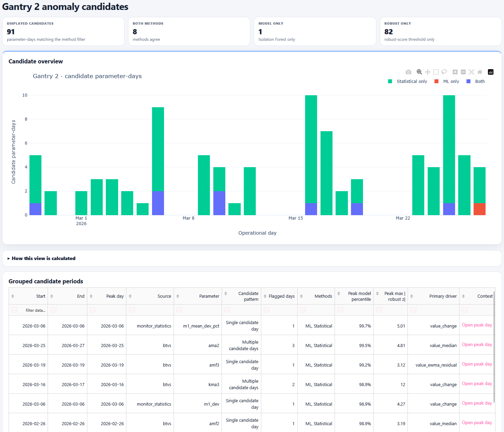This screenshot has width=504, height=432.
Task: Sort the table by Peak model percentile
Action: coord(339,293)
